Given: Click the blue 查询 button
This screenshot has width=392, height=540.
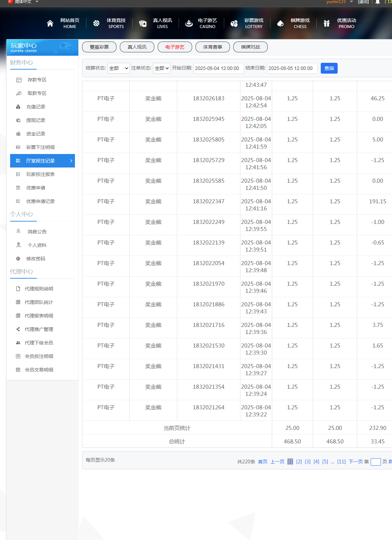Looking at the screenshot, I should point(329,68).
